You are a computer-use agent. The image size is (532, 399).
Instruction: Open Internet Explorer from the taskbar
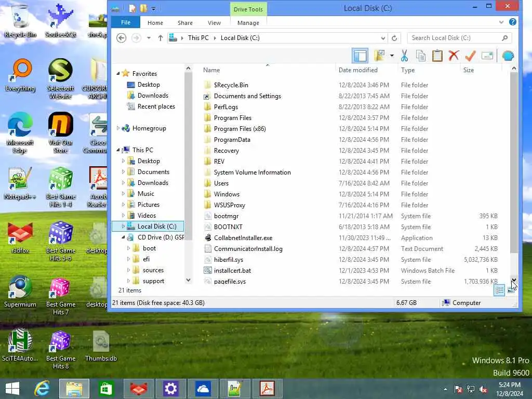coord(43,389)
